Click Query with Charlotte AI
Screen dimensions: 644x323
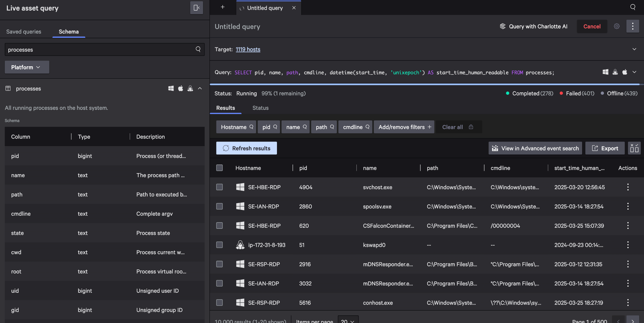click(x=534, y=26)
